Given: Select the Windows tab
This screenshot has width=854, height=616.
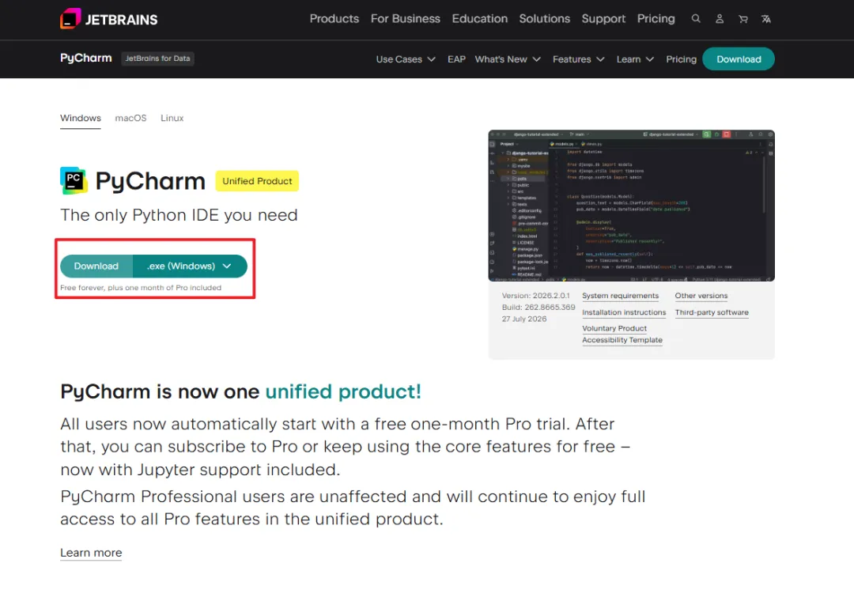Looking at the screenshot, I should tap(81, 118).
